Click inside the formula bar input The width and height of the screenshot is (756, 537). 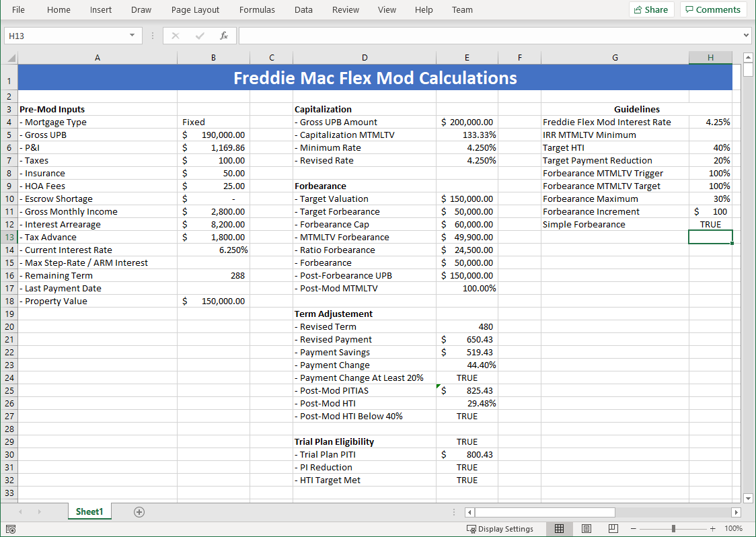[x=490, y=36]
